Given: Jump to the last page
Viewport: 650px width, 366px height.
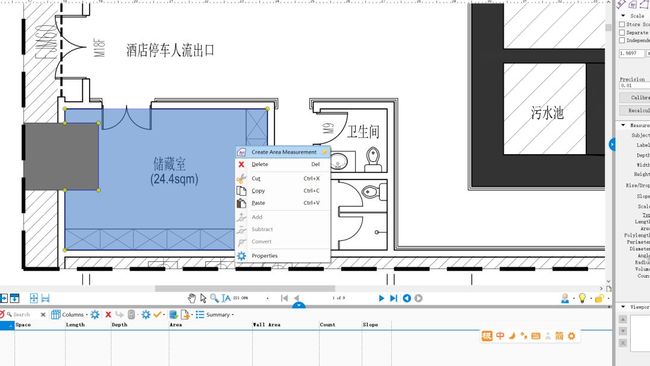Looking at the screenshot, I should [x=393, y=298].
